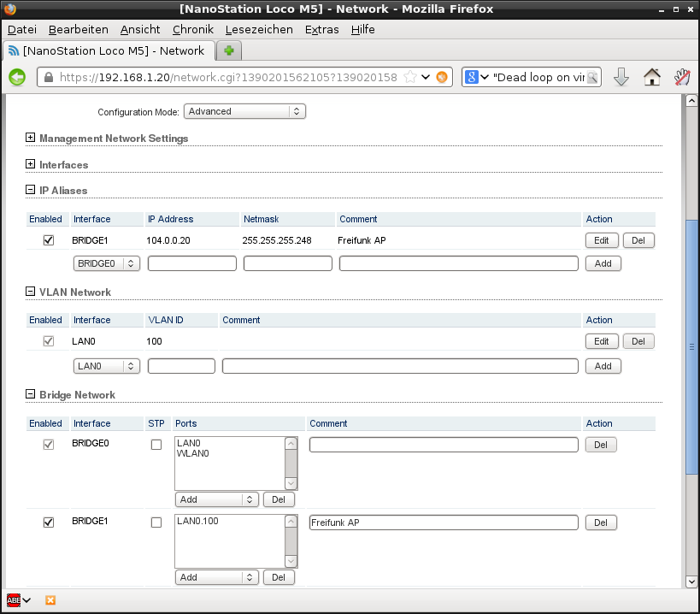Click the Adblock Plus icon in add-on bar
The height and width of the screenshot is (614, 700).
[15, 600]
